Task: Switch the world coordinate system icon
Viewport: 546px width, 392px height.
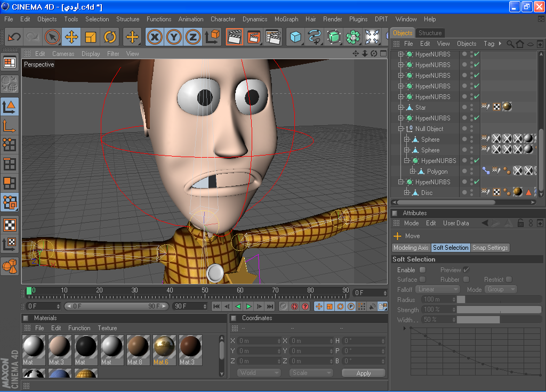Action: point(212,37)
